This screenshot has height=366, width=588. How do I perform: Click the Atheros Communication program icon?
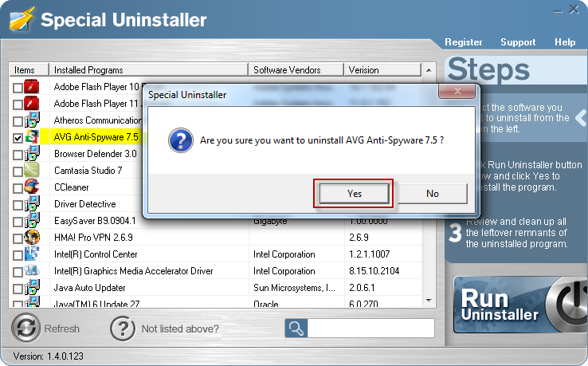(x=32, y=120)
